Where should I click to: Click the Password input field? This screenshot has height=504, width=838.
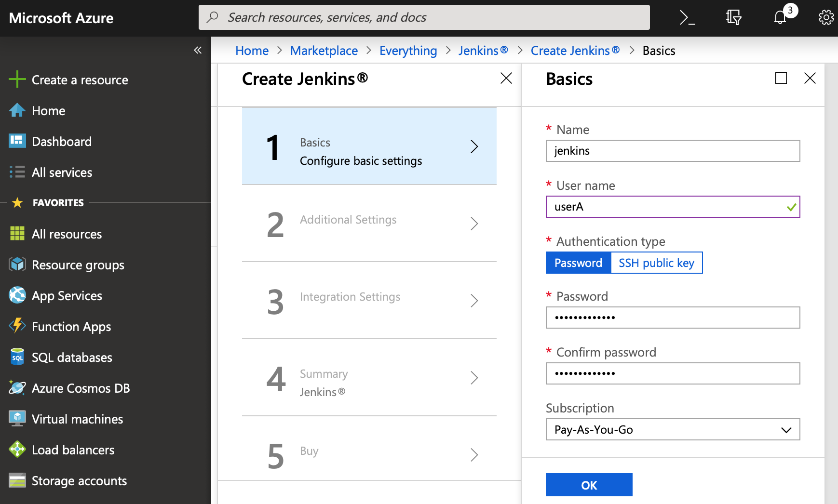click(x=673, y=318)
